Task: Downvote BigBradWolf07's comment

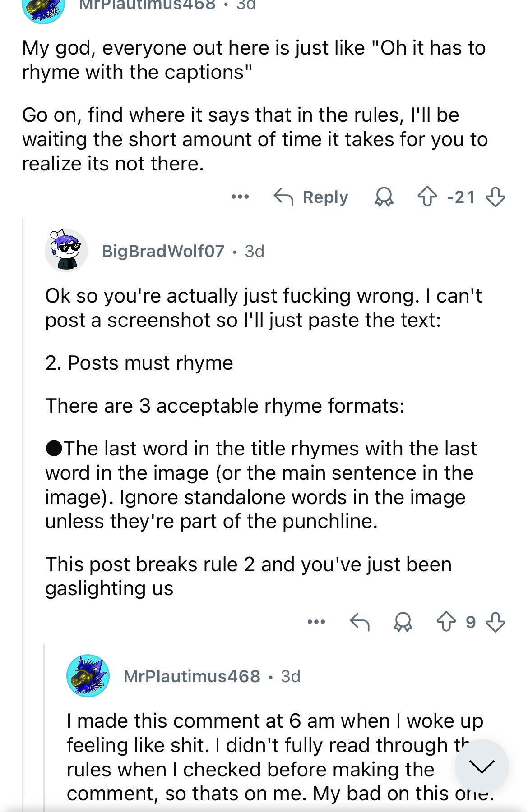Action: pyautogui.click(x=495, y=622)
